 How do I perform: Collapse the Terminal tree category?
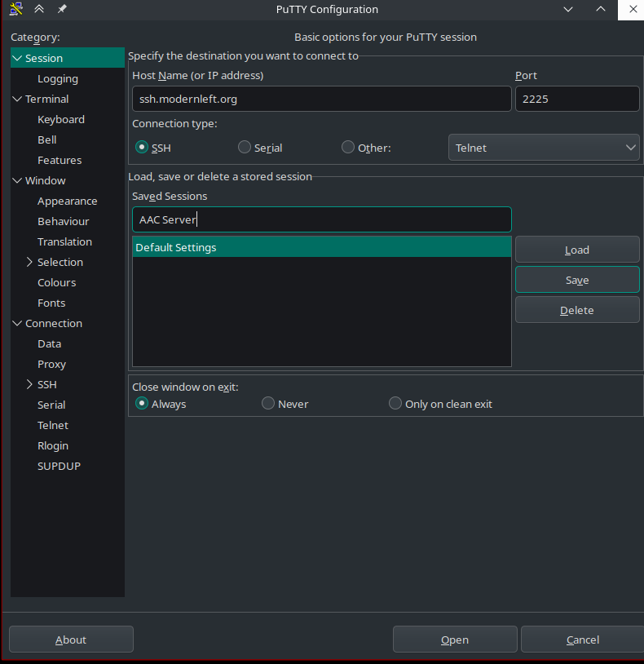tap(17, 99)
